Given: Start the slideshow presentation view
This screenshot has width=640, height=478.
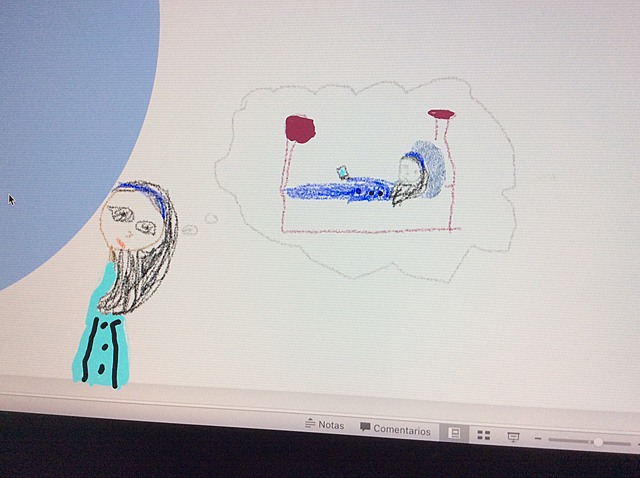Looking at the screenshot, I should point(513,437).
